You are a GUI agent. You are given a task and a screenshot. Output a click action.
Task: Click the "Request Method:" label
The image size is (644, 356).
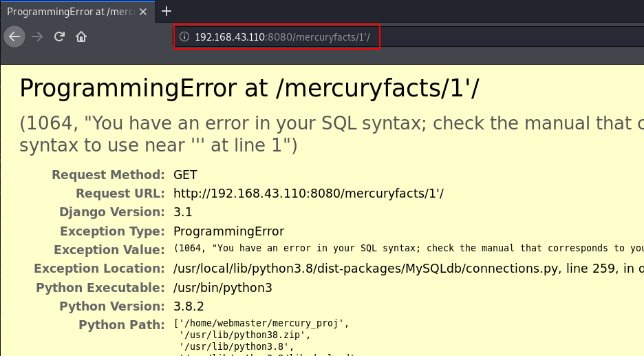108,175
